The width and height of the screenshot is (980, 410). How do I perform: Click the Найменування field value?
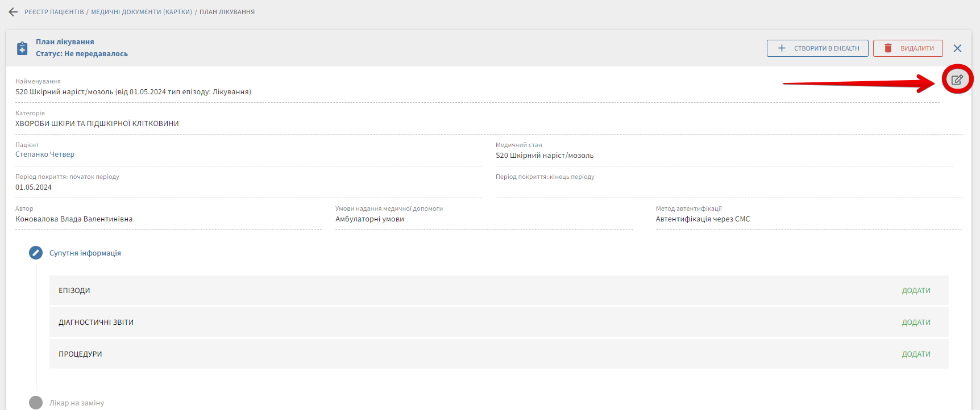pyautogui.click(x=133, y=92)
